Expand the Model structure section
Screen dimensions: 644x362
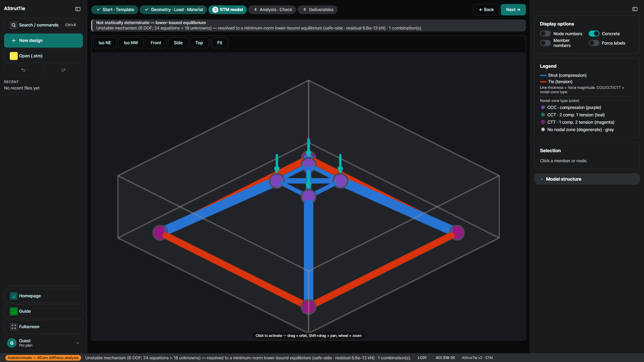pos(587,179)
